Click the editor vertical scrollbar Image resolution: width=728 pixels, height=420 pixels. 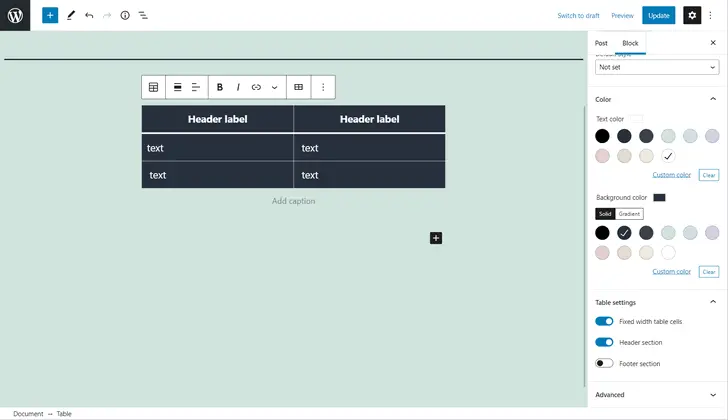[x=585, y=246]
